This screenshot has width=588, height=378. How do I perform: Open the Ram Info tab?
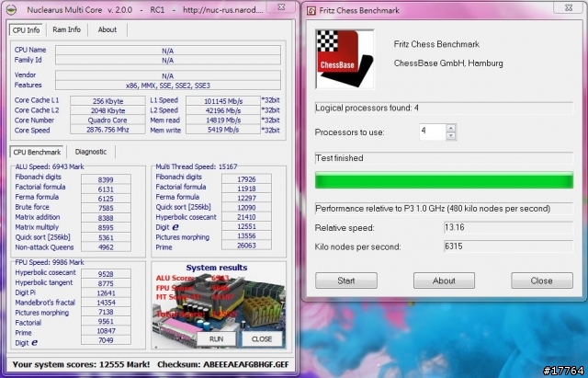(67, 29)
